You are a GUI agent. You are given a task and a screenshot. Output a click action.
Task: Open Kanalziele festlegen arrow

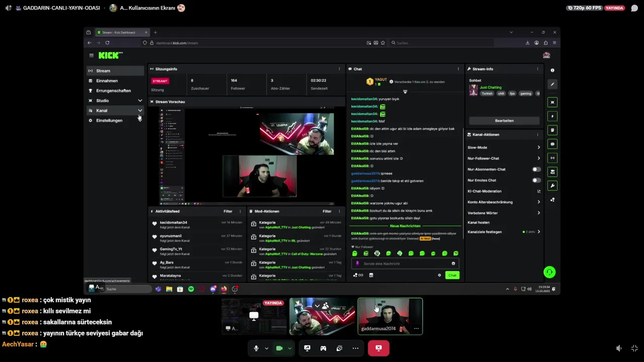(x=538, y=232)
